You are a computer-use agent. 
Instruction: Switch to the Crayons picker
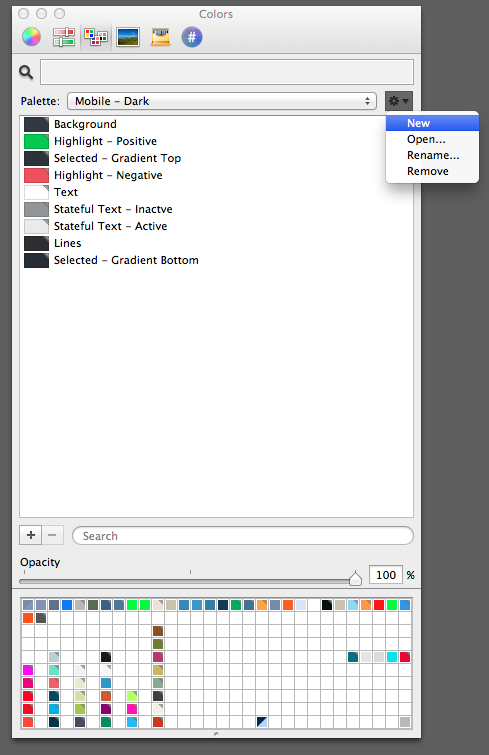tap(160, 37)
